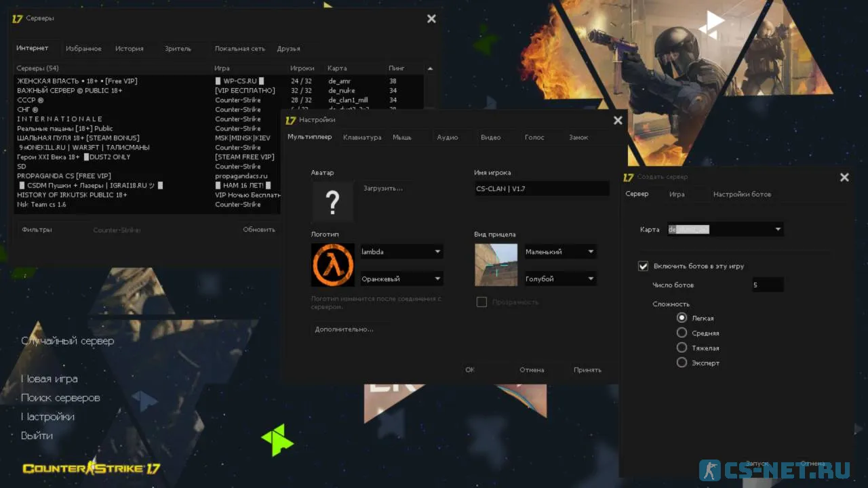Close the Servers window

pyautogui.click(x=431, y=19)
